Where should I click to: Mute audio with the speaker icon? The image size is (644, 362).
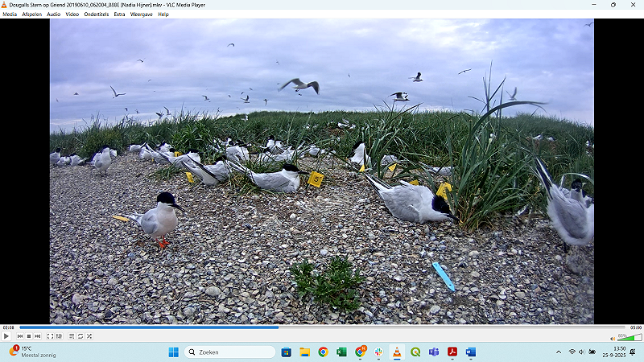(613, 338)
